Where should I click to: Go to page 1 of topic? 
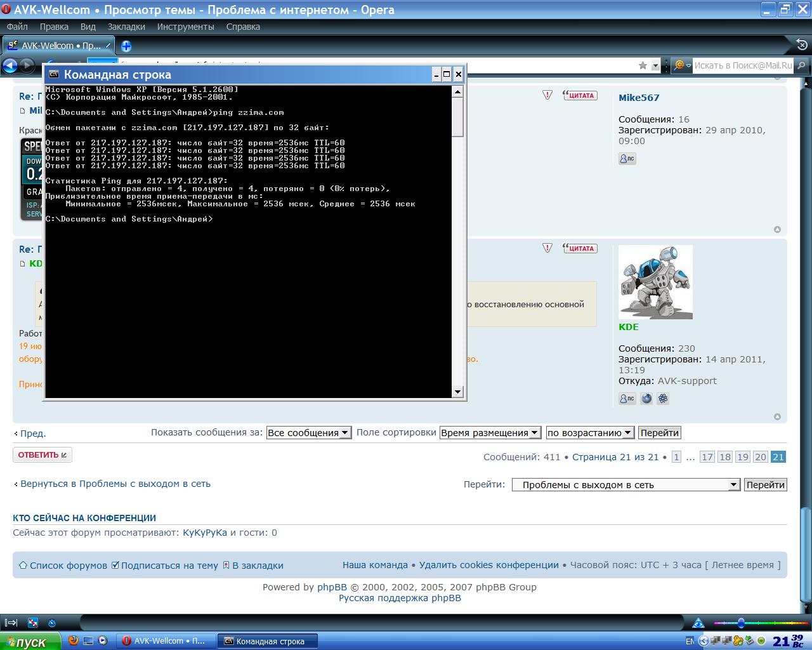point(676,457)
